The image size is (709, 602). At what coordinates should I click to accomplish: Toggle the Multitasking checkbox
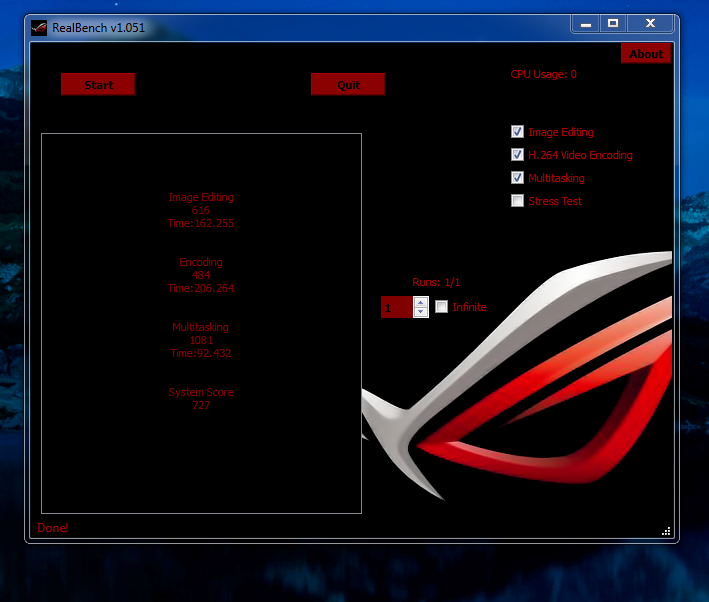tap(517, 178)
